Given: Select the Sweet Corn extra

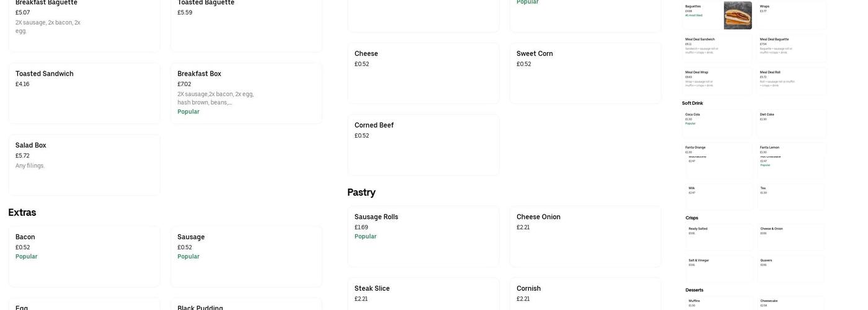Looking at the screenshot, I should click(585, 73).
